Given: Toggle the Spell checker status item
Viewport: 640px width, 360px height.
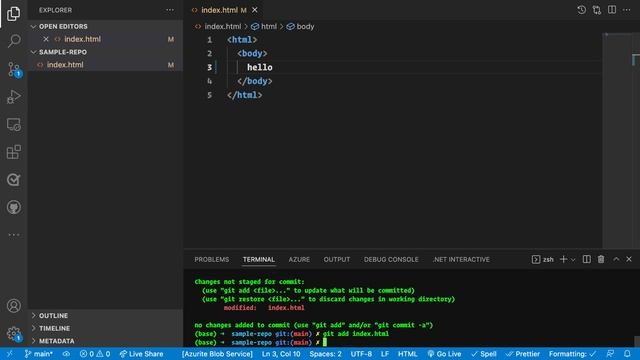Looking at the screenshot, I should (484, 354).
